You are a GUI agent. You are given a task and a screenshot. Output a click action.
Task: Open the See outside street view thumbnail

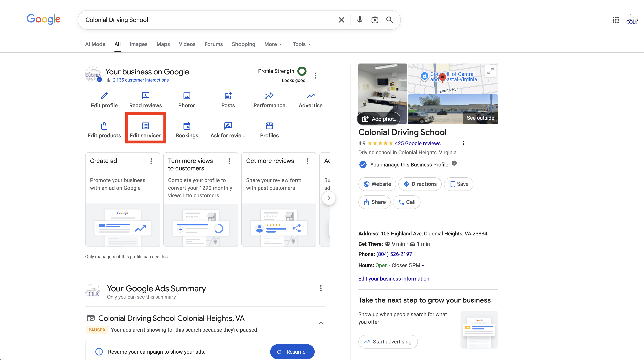pos(453,109)
